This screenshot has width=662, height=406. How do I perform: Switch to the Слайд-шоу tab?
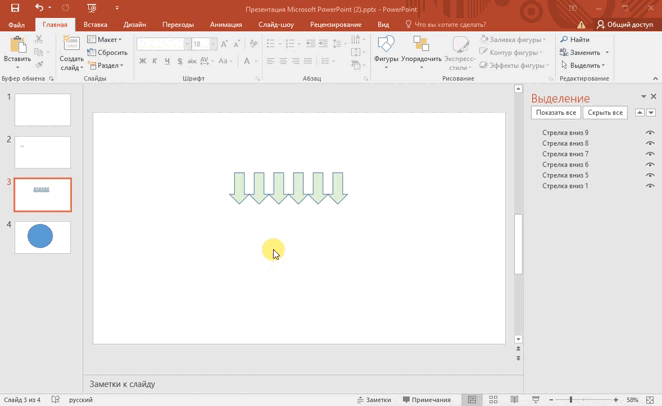coord(276,24)
